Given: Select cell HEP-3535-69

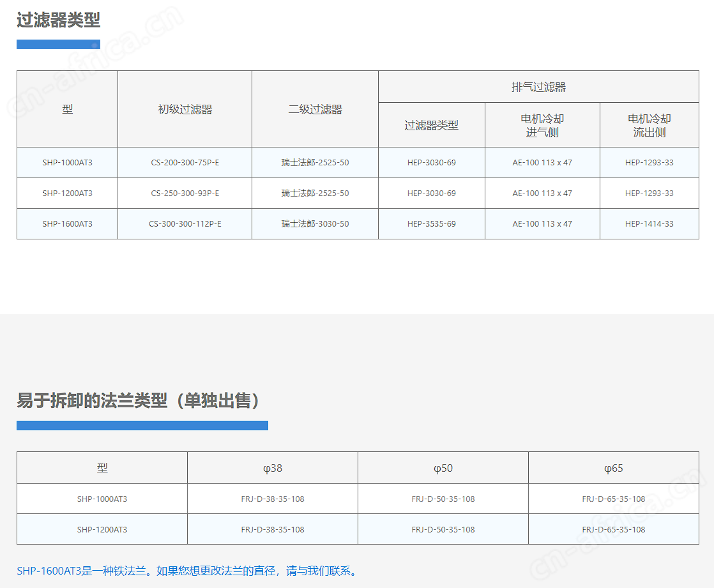Looking at the screenshot, I should (x=432, y=223).
